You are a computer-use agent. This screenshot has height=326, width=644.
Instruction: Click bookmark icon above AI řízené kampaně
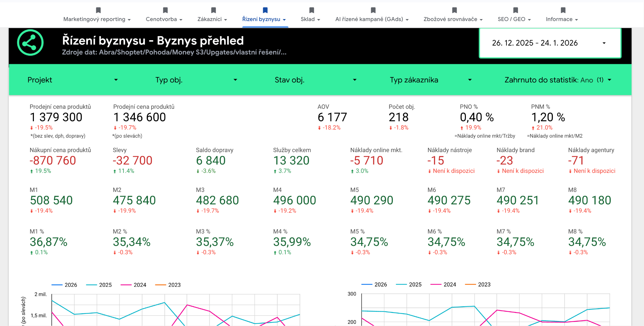[x=373, y=10]
